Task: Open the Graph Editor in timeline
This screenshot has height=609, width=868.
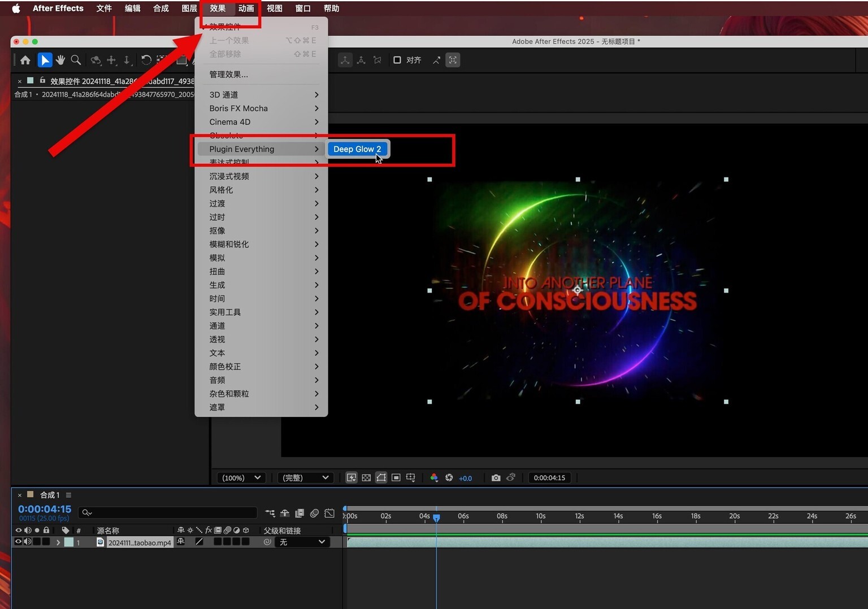Action: pyautogui.click(x=329, y=513)
